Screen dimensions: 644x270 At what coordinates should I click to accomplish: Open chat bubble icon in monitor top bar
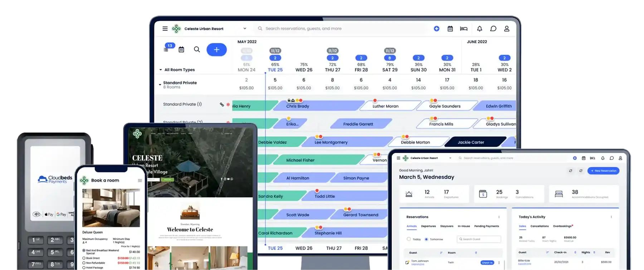493,29
